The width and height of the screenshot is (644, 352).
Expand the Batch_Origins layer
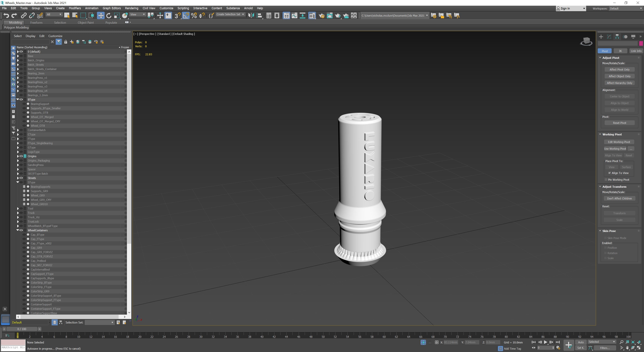(x=18, y=61)
